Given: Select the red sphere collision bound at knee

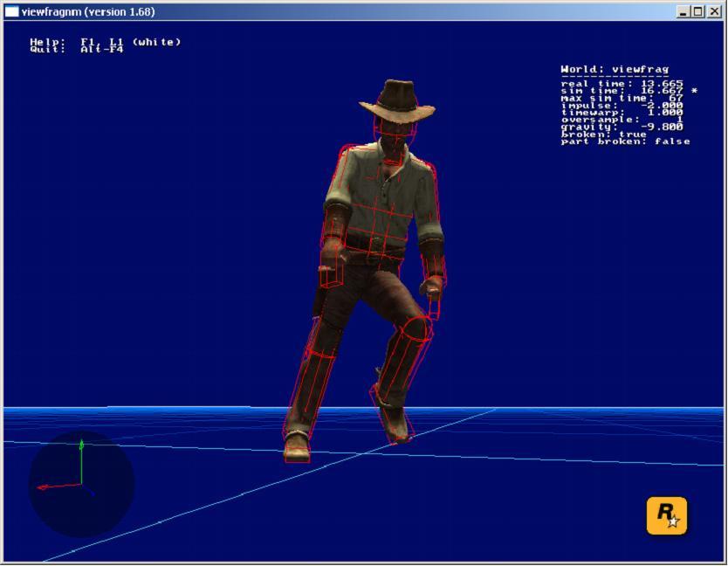Looking at the screenshot, I should (416, 329).
